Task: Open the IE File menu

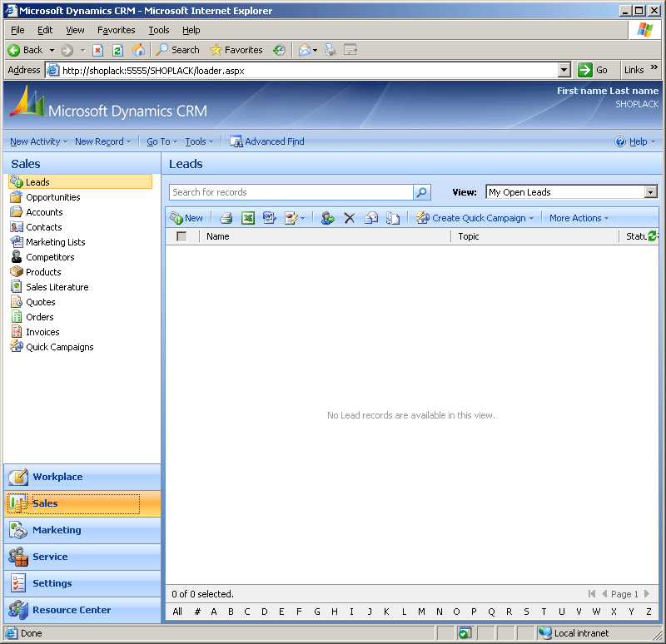Action: coord(17,30)
